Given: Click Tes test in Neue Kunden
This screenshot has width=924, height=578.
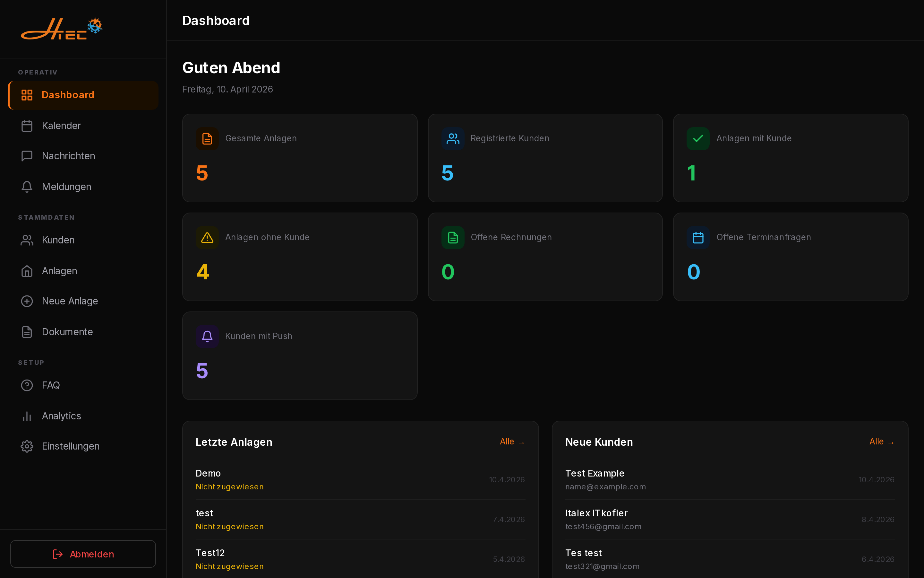Looking at the screenshot, I should pos(583,553).
